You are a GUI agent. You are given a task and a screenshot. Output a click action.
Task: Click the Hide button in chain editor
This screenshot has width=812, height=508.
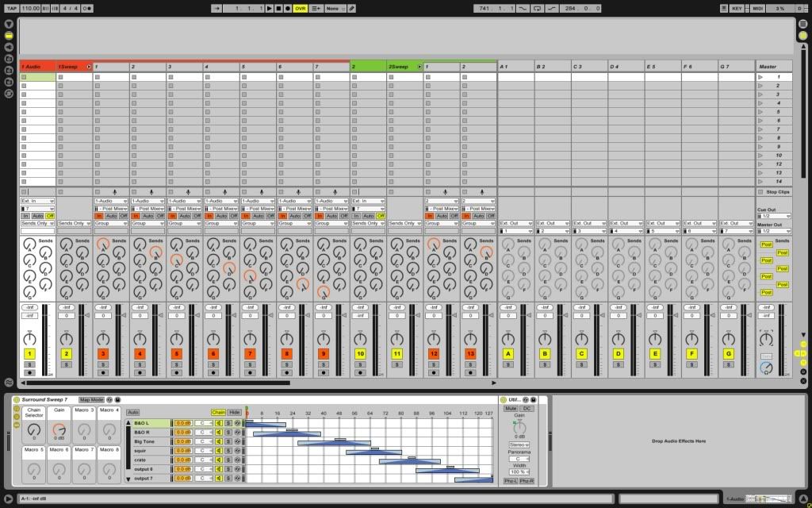(x=235, y=413)
